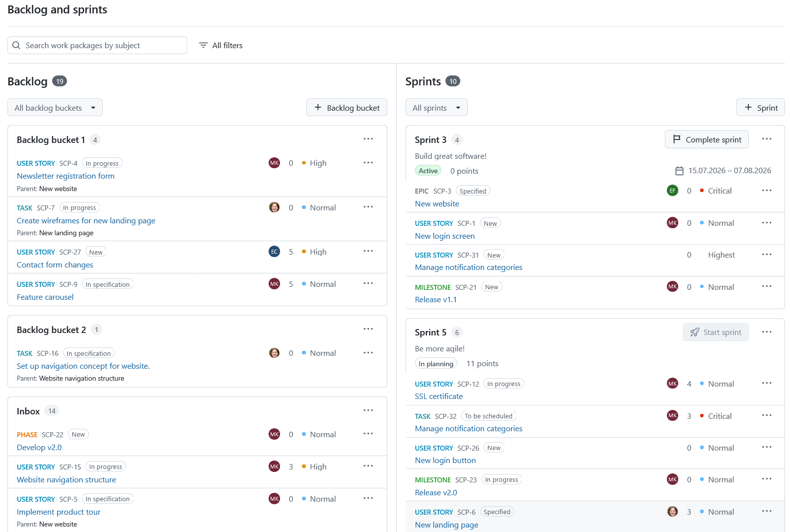The width and height of the screenshot is (790, 532).
Task: Expand the All sprints dropdown
Action: [436, 108]
